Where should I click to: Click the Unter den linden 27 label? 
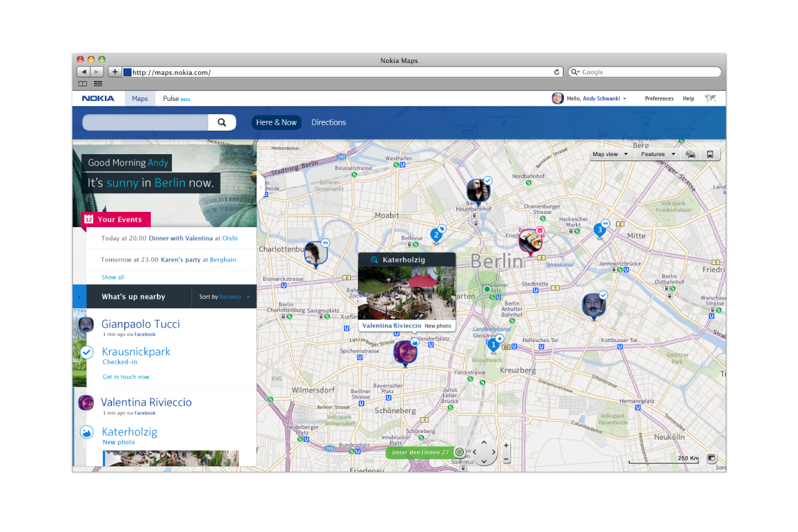click(421, 452)
